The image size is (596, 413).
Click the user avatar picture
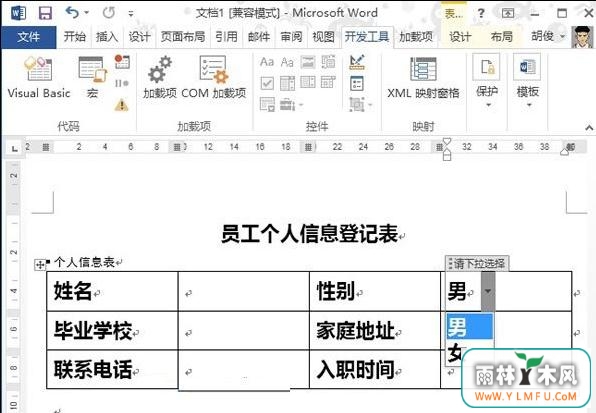pos(583,37)
